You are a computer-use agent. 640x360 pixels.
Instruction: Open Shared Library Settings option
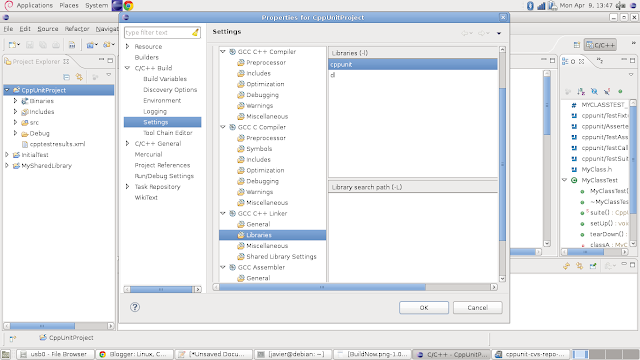click(x=281, y=257)
